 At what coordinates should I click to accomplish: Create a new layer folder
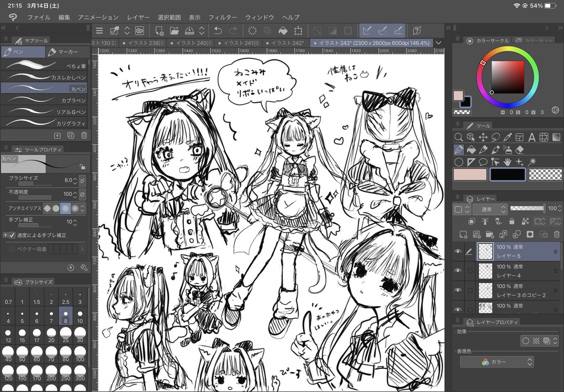[490, 234]
